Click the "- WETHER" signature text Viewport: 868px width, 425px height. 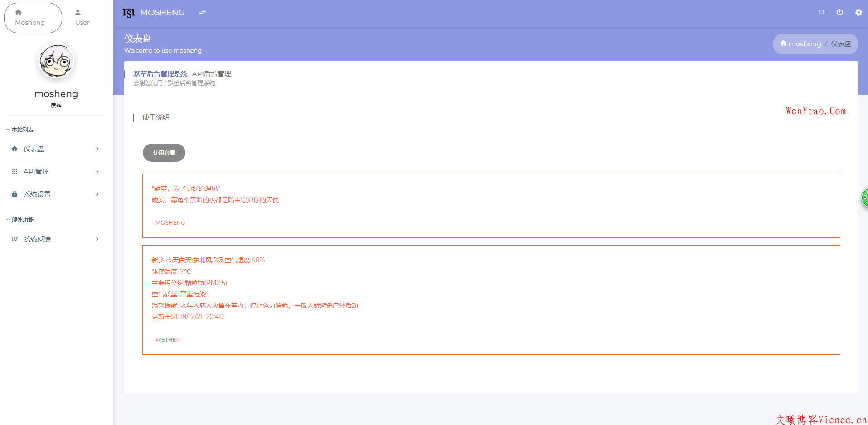pos(166,340)
